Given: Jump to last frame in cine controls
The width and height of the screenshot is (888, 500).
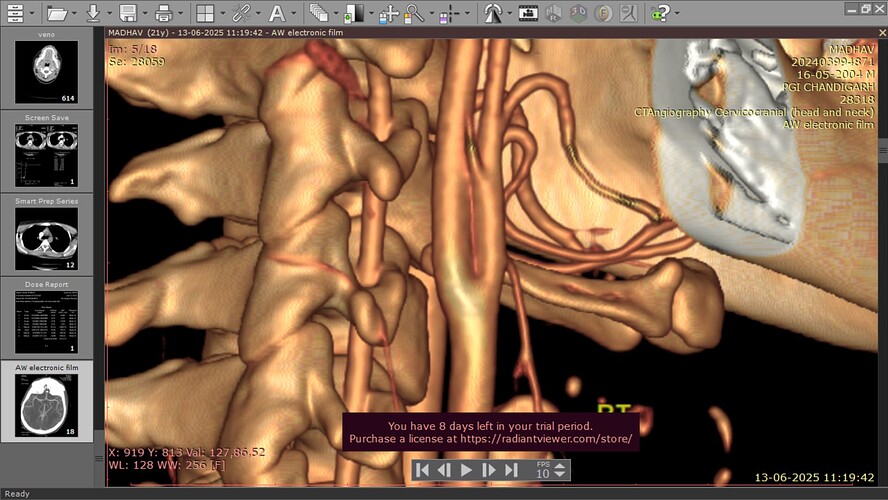Looking at the screenshot, I should coord(511,470).
